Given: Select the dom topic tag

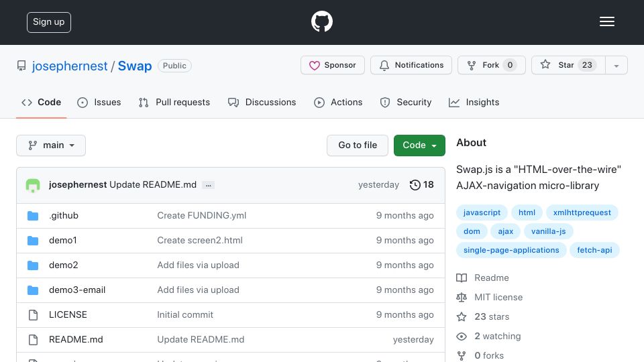Looking at the screenshot, I should 472,231.
